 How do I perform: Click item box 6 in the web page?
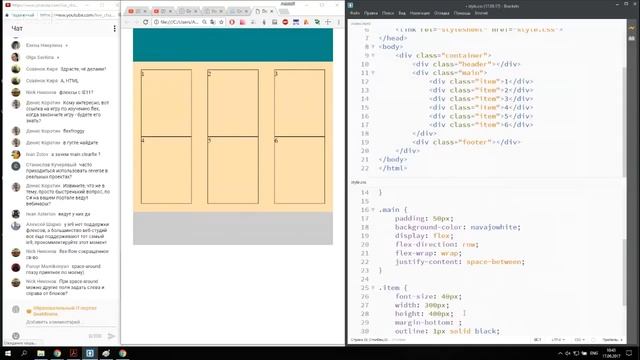point(300,170)
